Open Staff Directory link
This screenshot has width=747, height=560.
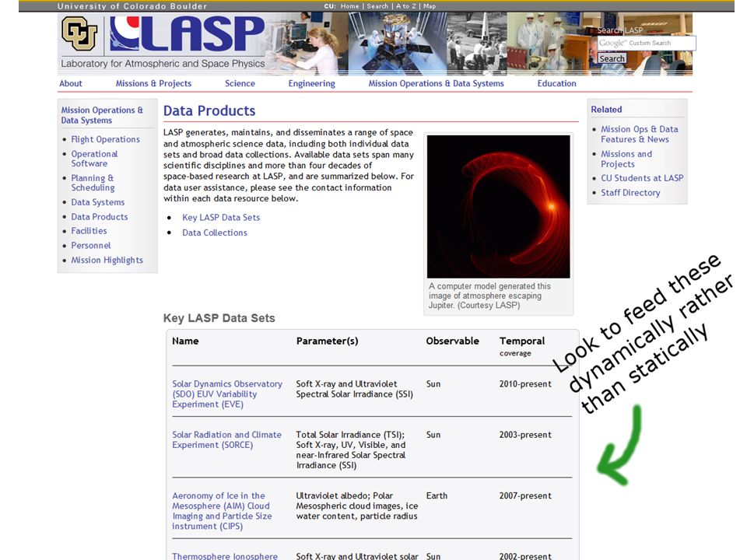coord(630,193)
